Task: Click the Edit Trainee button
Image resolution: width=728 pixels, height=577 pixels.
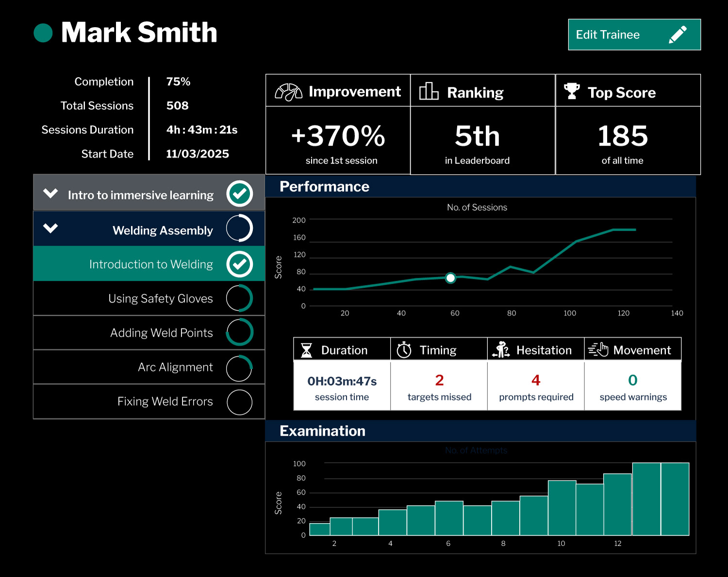Action: coord(634,34)
